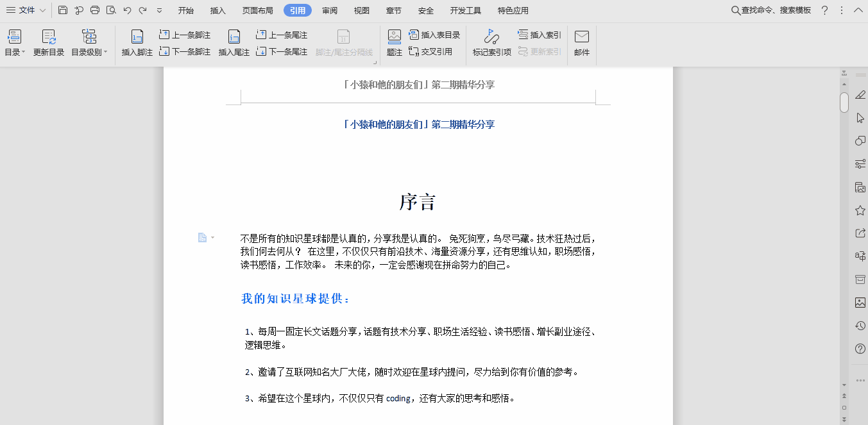This screenshot has width=868, height=425.
Task: Click 插入脚注 button
Action: [137, 44]
